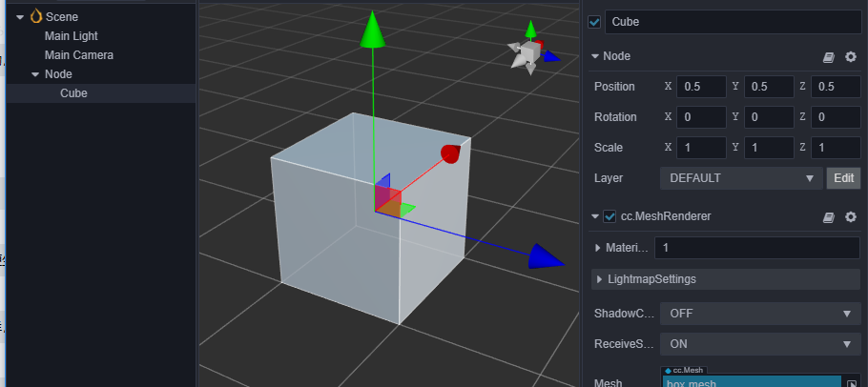Click the Scale label
Viewport: 868px width, 387px height.
(609, 148)
